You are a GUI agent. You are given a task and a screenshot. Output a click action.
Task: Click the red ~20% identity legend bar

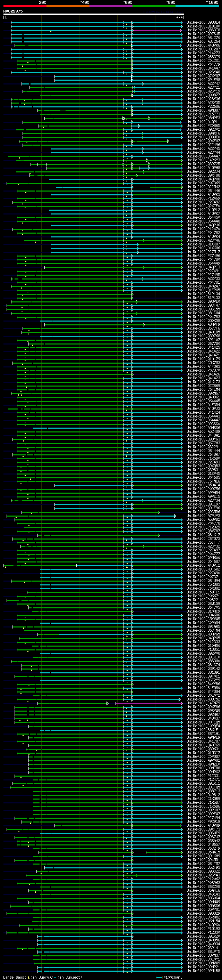pyautogui.click(x=25, y=6)
